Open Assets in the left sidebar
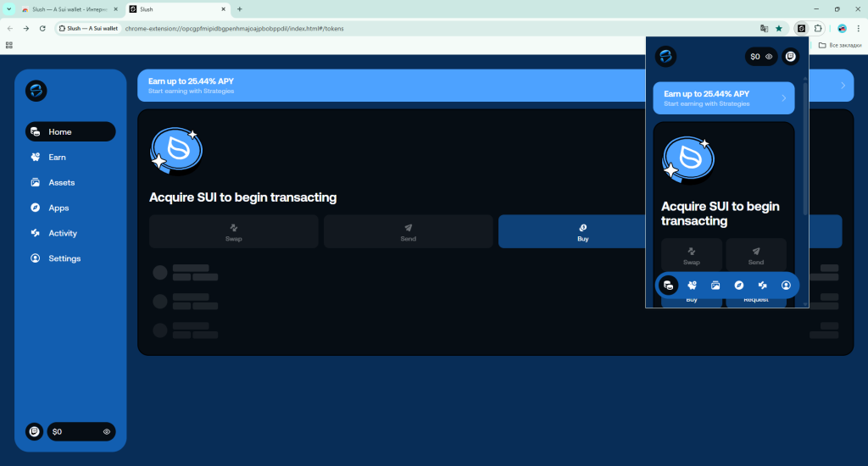The width and height of the screenshot is (868, 466). [x=70, y=183]
